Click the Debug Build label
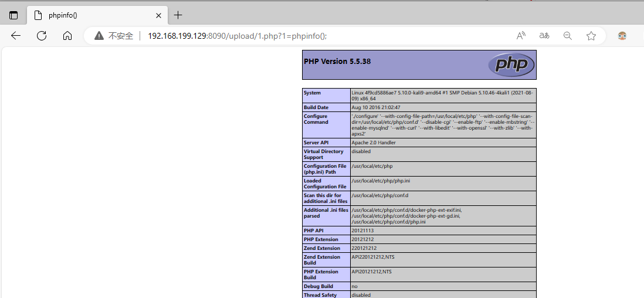The width and height of the screenshot is (644, 298). (318, 286)
